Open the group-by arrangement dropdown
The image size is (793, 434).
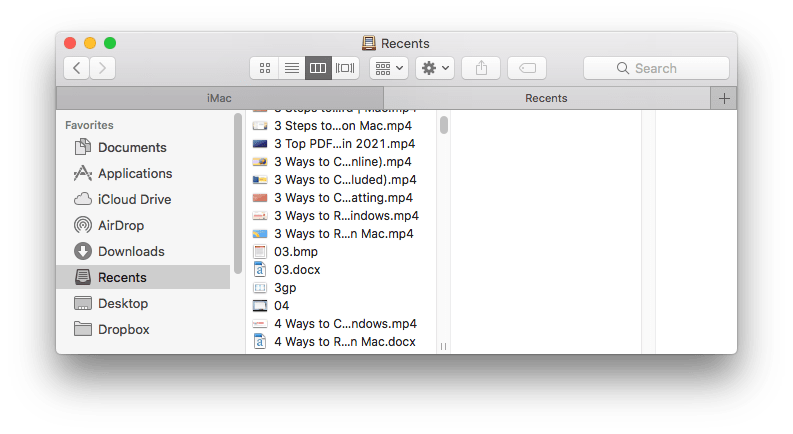[x=389, y=68]
